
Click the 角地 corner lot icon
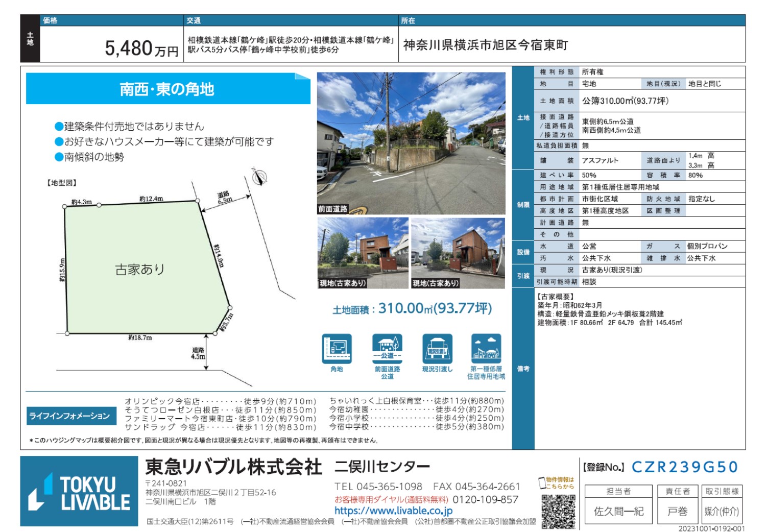pos(337,349)
